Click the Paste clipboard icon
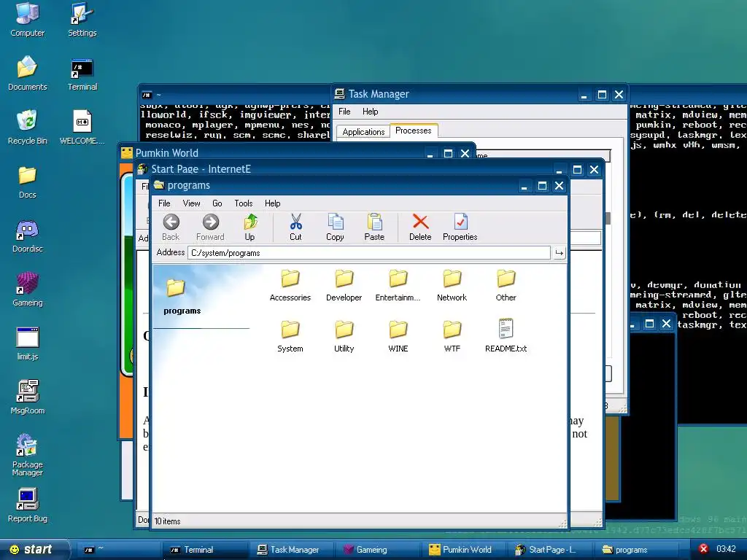747x560 pixels. pos(374,227)
